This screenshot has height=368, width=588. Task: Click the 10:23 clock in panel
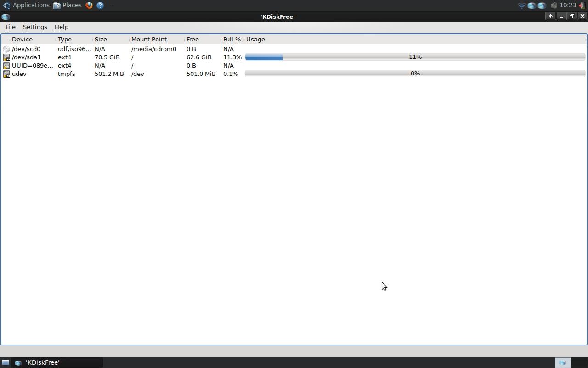coord(568,5)
